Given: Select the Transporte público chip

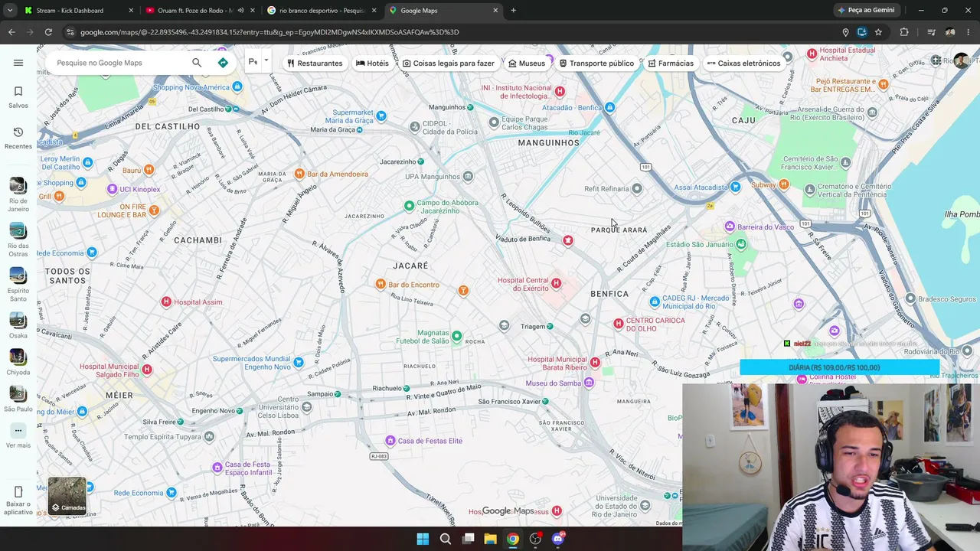Looking at the screenshot, I should pos(596,64).
